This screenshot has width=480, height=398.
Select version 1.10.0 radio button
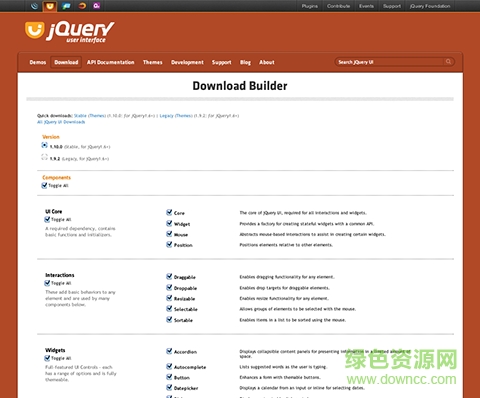coord(44,145)
